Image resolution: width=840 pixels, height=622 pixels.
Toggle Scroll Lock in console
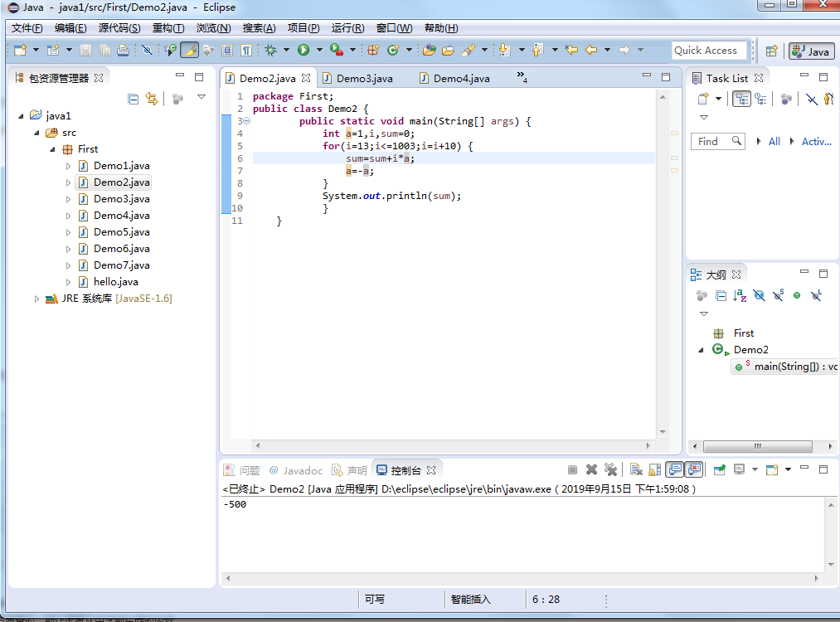654,470
